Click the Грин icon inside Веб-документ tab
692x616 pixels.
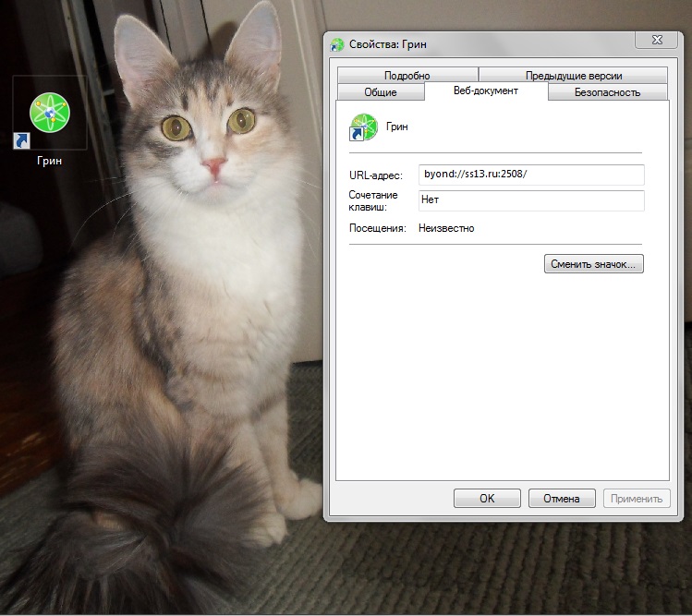pyautogui.click(x=363, y=127)
